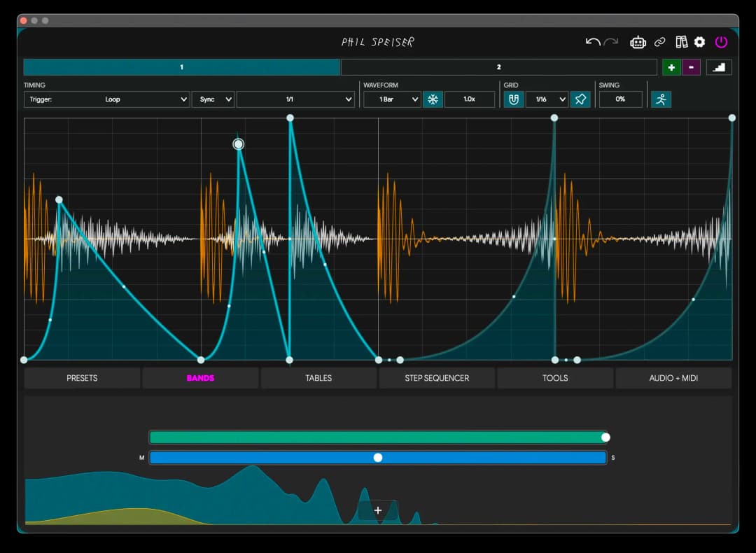Click the undo arrow icon
Viewport: 756px width, 553px height.
click(x=593, y=42)
